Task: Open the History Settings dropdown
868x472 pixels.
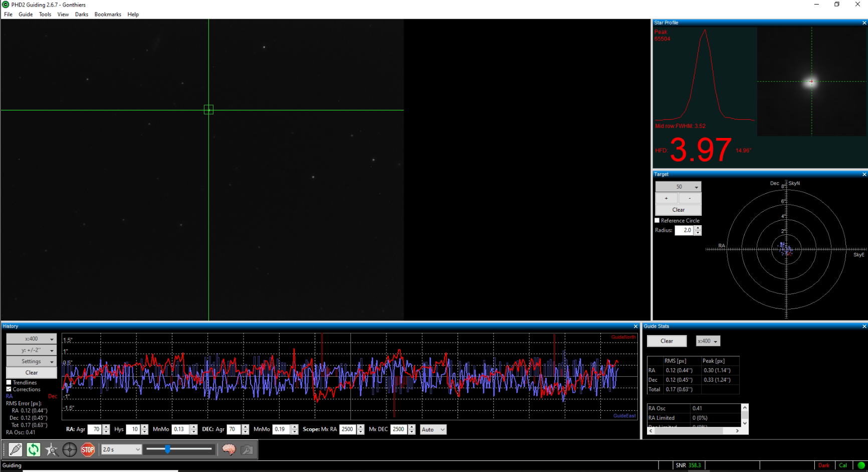Action: click(x=31, y=361)
